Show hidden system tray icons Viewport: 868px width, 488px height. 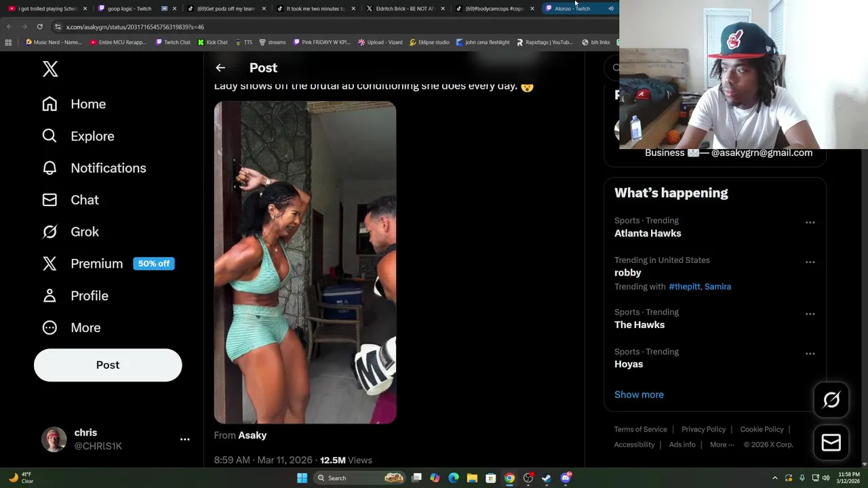(x=775, y=478)
